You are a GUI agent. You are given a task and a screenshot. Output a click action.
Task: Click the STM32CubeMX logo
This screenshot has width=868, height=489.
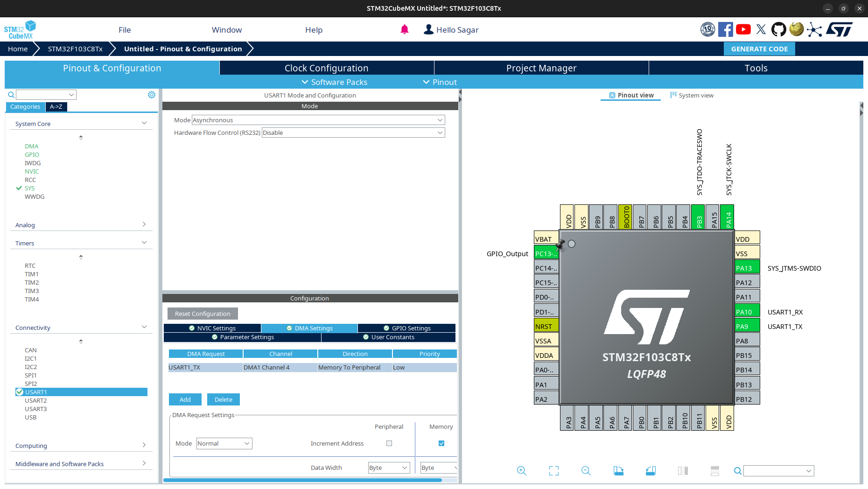[20, 30]
